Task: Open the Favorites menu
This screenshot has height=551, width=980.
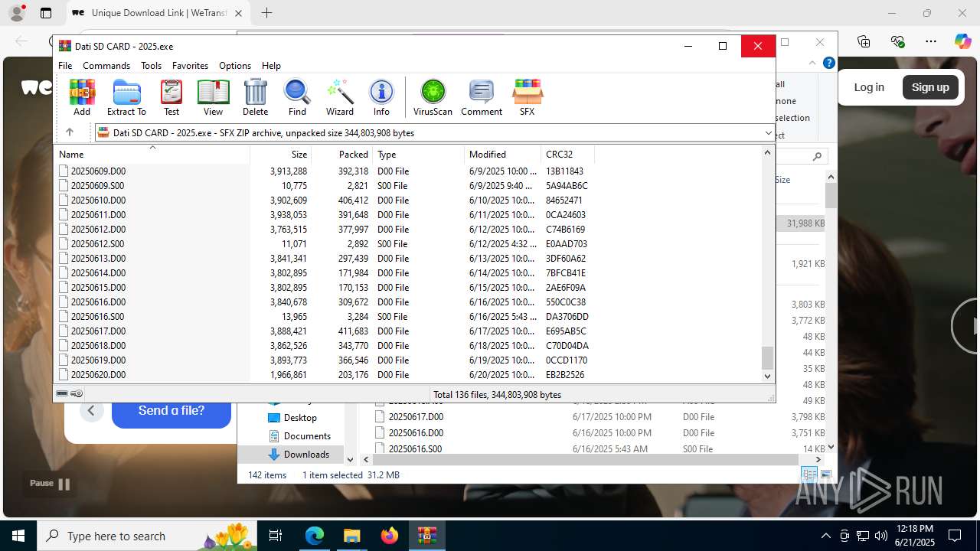Action: [x=190, y=66]
